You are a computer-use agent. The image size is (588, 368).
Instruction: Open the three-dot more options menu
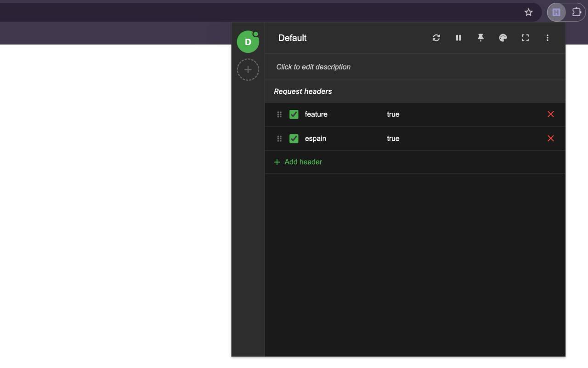pos(547,38)
